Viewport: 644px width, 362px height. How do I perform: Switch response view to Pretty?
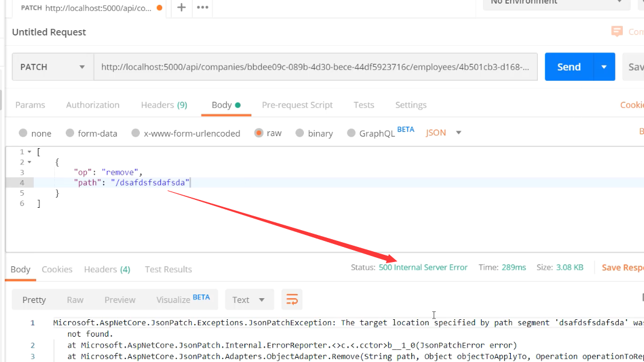[34, 299]
